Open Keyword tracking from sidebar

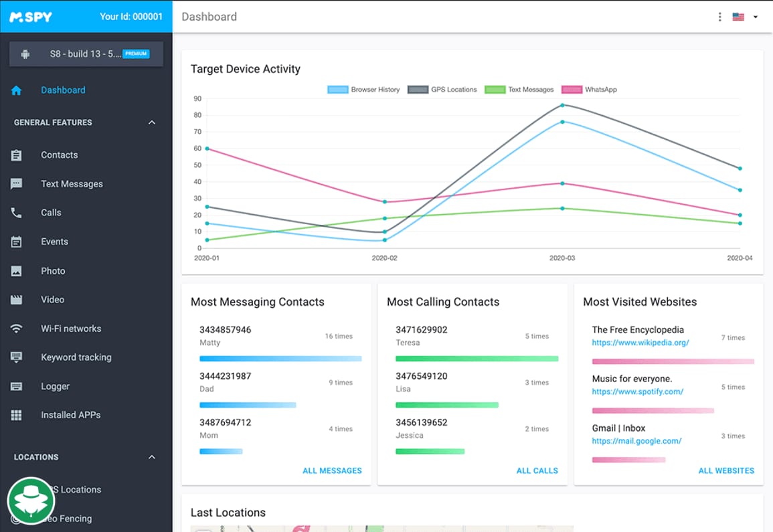click(x=76, y=357)
